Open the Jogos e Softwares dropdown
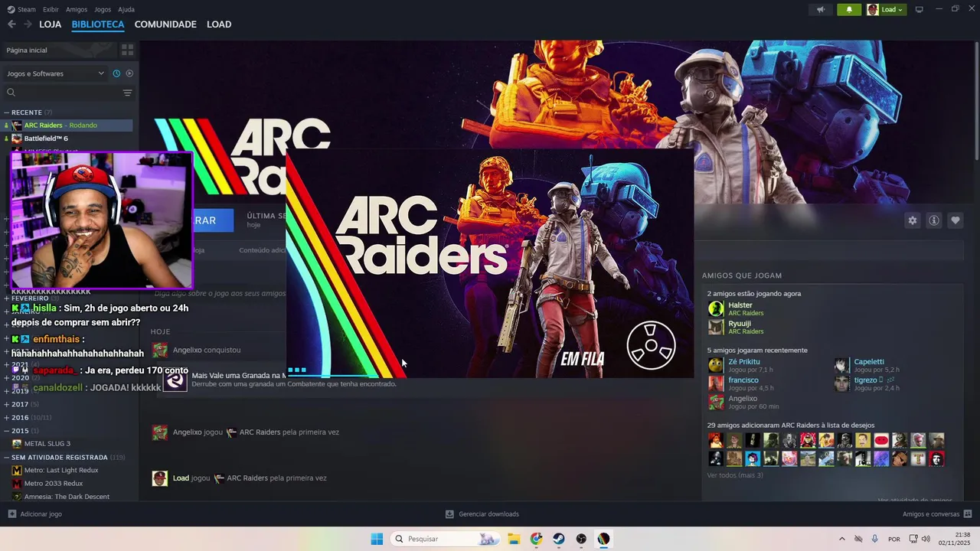The height and width of the screenshot is (551, 980). coord(55,73)
